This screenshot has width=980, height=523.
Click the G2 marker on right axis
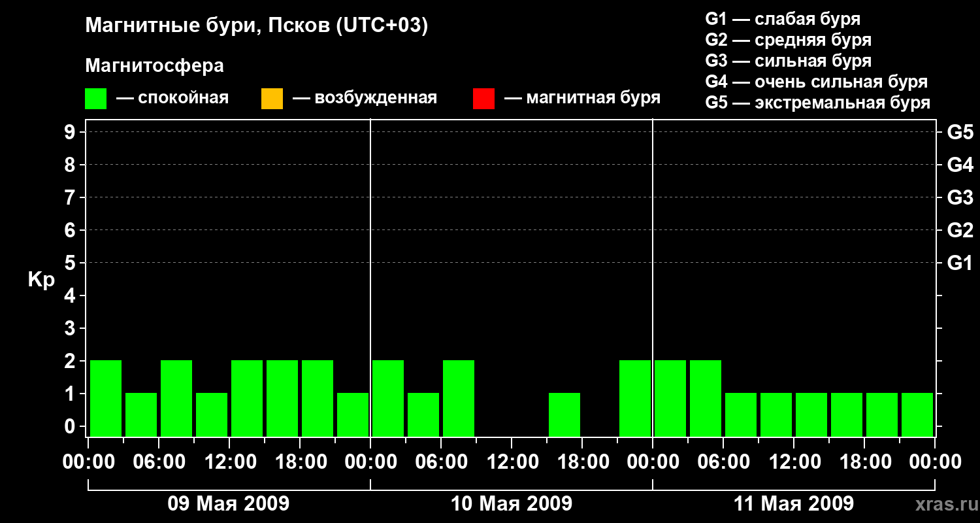[960, 230]
